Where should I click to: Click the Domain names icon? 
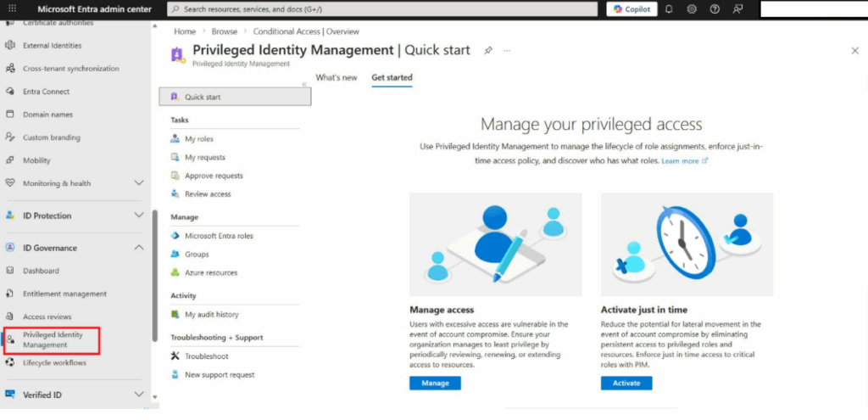(x=10, y=115)
